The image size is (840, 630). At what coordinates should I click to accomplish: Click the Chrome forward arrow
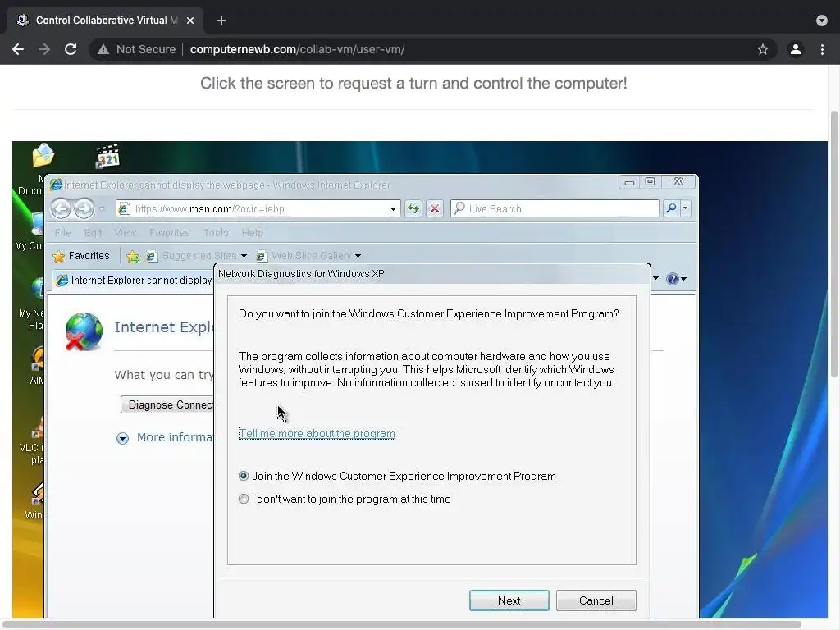pyautogui.click(x=44, y=49)
